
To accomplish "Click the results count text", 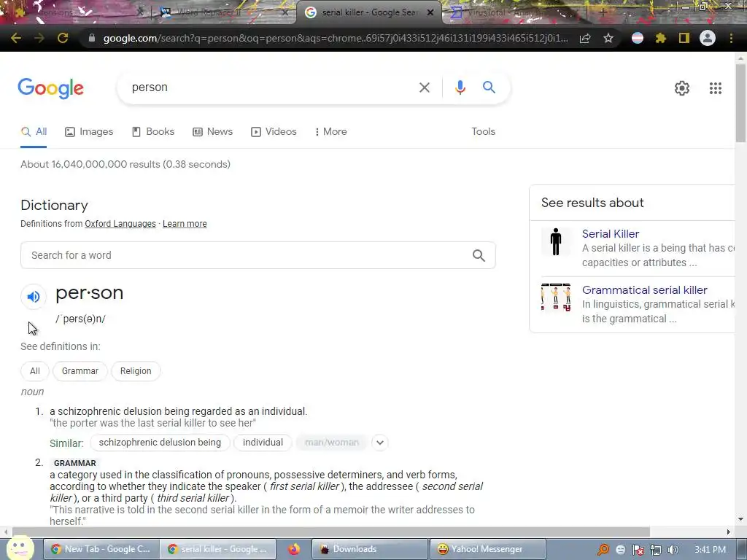I will pos(125,164).
